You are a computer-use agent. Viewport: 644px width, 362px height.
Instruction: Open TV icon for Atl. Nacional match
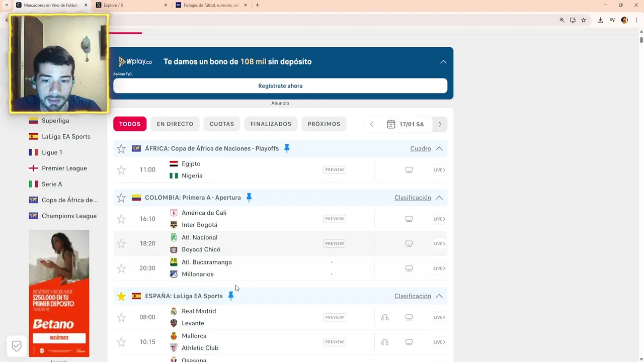[409, 243]
